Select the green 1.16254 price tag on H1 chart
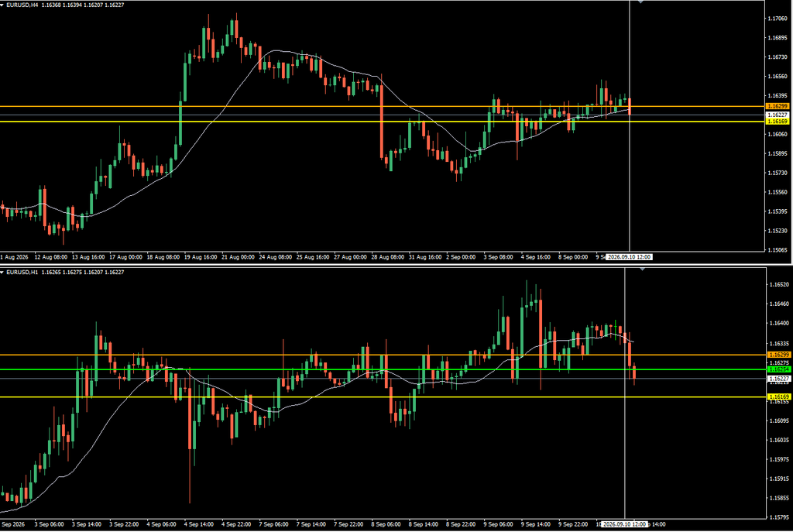The width and height of the screenshot is (793, 532). (x=779, y=369)
